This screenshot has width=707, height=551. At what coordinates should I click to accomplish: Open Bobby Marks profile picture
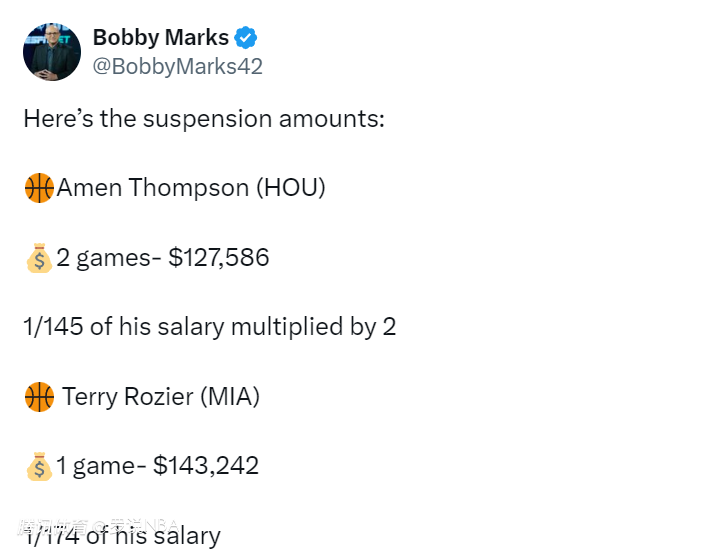pos(52,52)
